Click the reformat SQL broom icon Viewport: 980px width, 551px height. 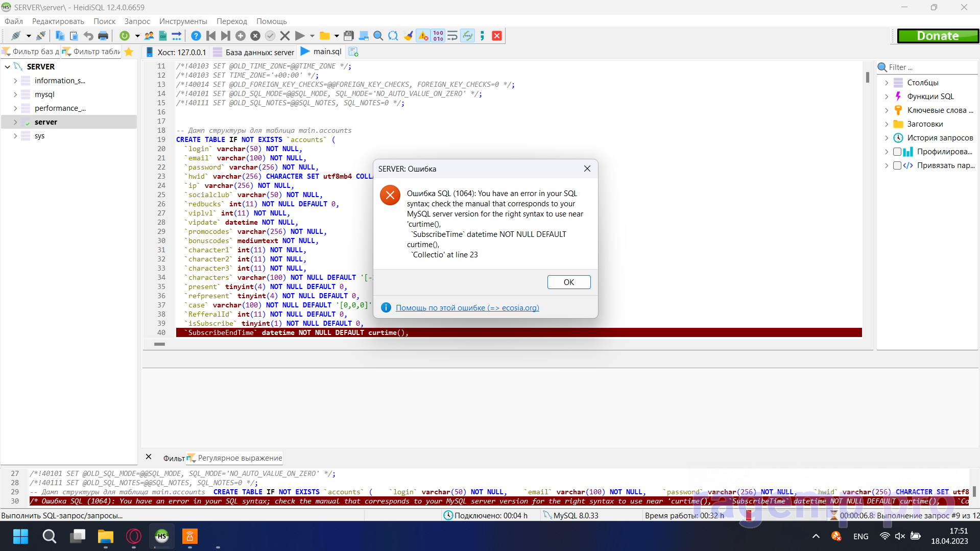point(408,36)
